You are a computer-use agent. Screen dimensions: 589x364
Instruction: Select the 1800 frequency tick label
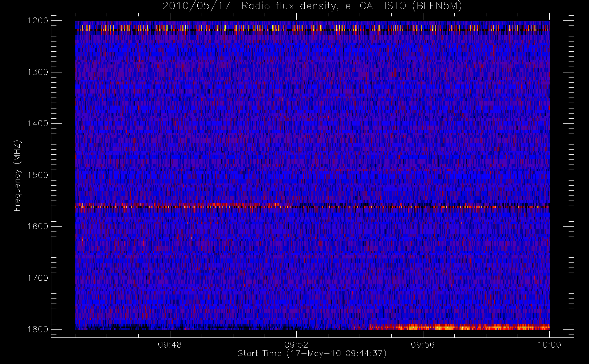tap(38, 329)
